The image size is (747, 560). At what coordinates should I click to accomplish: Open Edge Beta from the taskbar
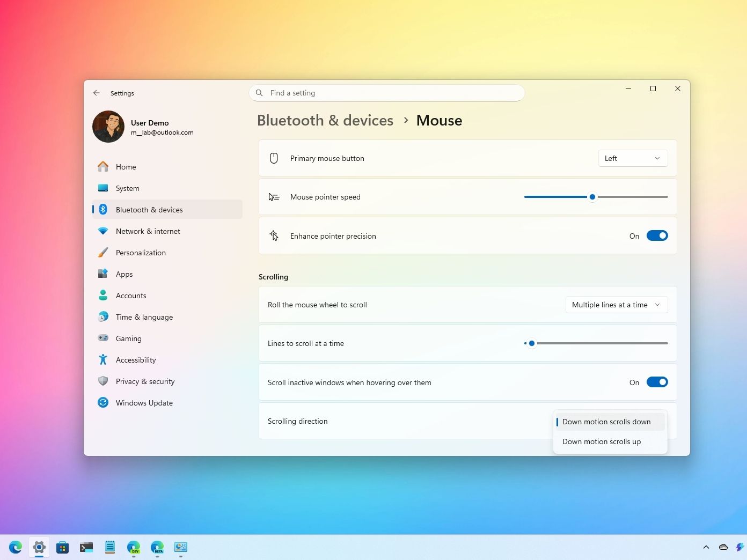pyautogui.click(x=157, y=547)
